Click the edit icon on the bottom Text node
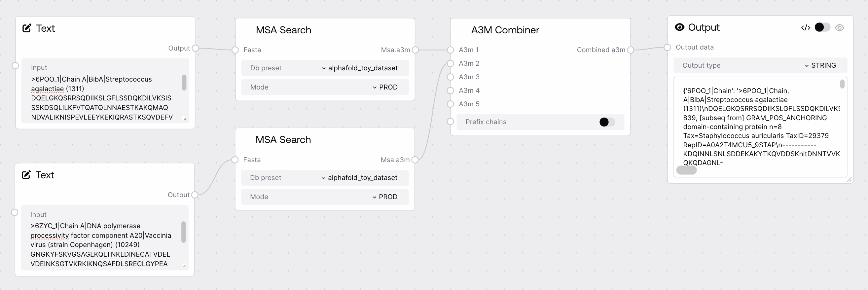The height and width of the screenshot is (290, 868). coord(26,175)
